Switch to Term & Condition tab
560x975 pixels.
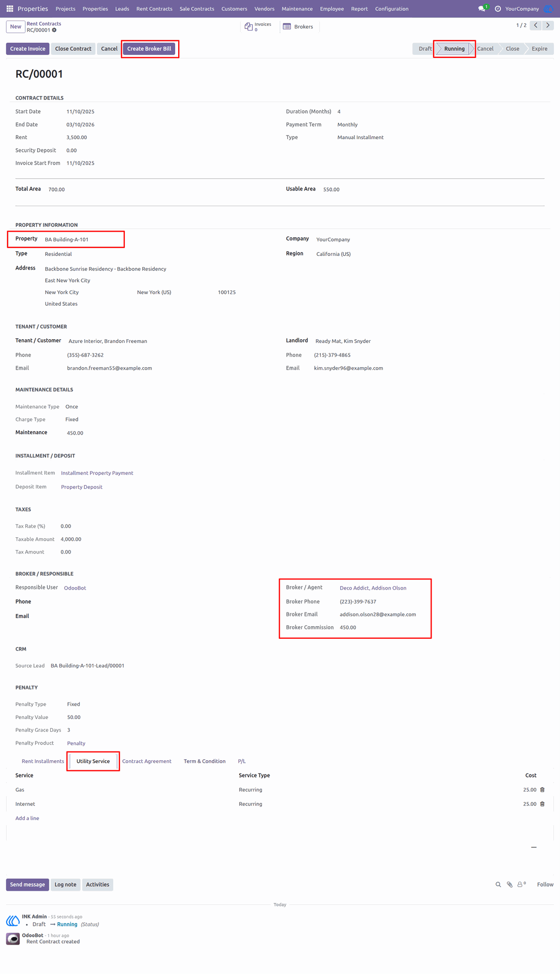(205, 761)
